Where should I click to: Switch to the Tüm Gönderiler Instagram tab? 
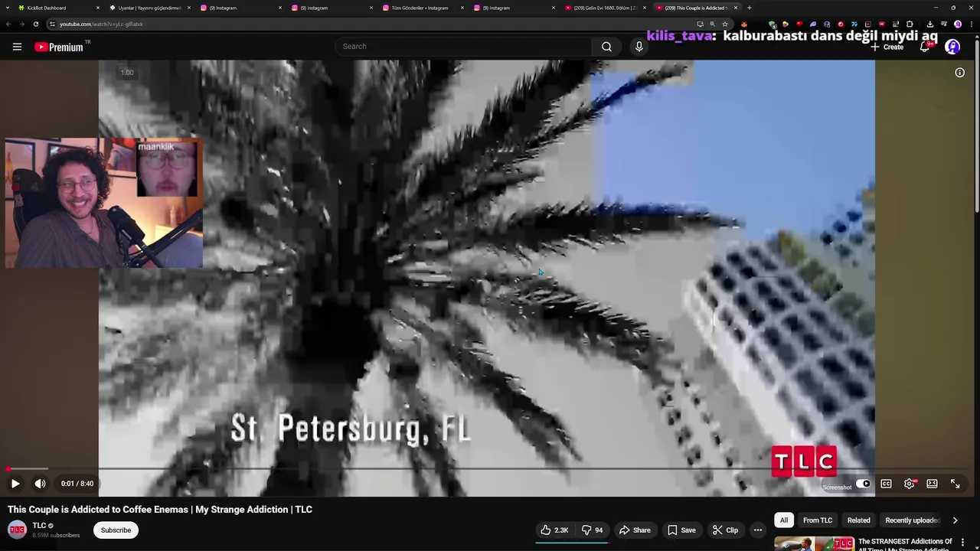click(x=420, y=8)
